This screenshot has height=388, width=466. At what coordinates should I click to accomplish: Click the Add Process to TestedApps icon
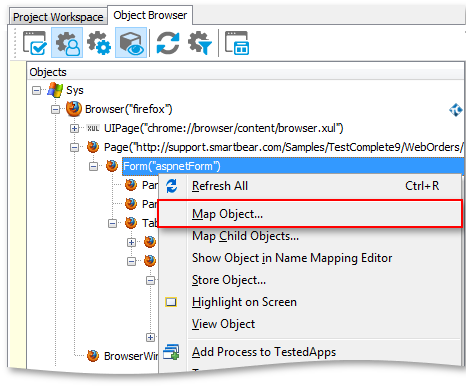[x=171, y=352]
